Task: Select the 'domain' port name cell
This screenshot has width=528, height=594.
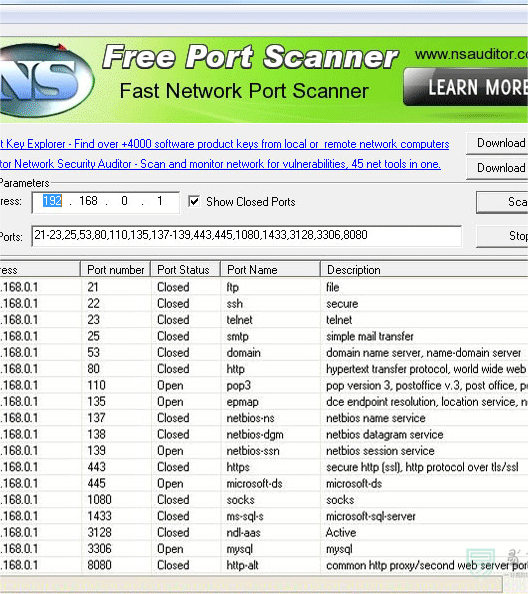Action: 244,353
